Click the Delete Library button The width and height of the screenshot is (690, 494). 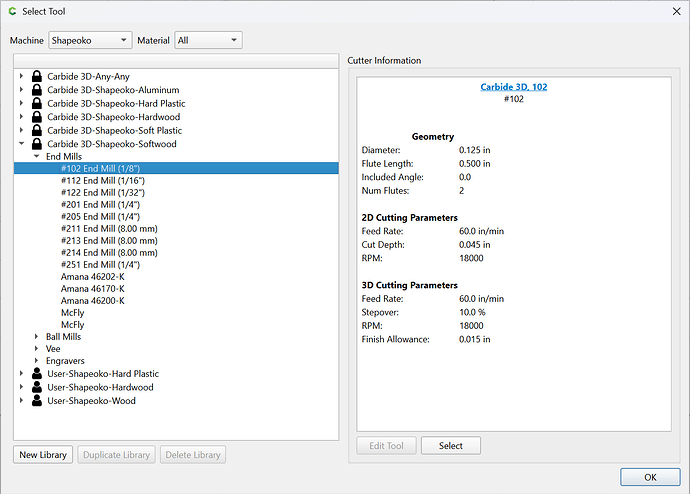[193, 454]
